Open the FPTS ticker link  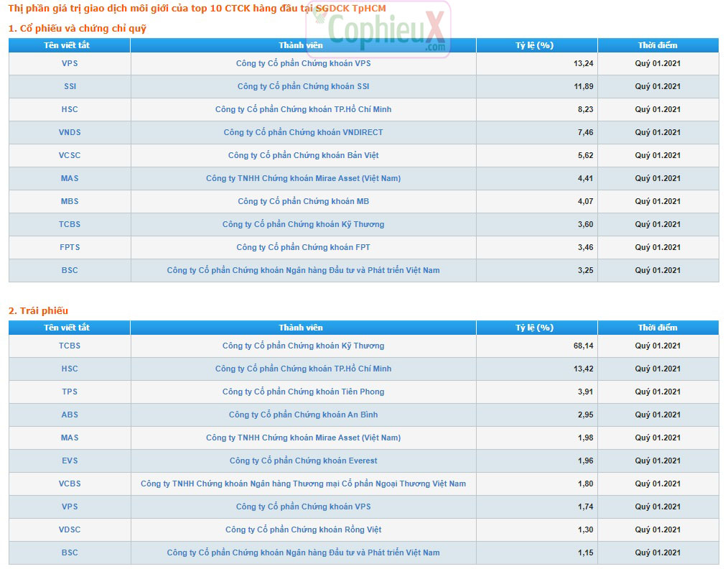70,247
